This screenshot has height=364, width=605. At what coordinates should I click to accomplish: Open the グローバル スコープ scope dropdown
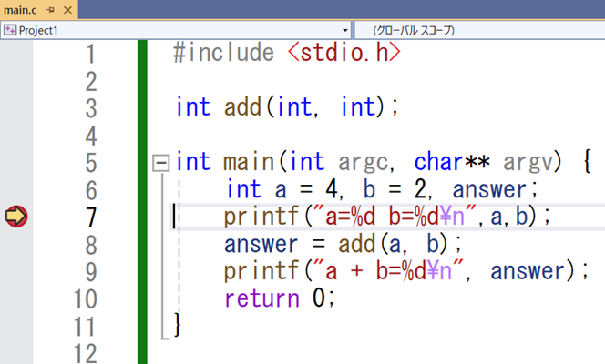(478, 30)
